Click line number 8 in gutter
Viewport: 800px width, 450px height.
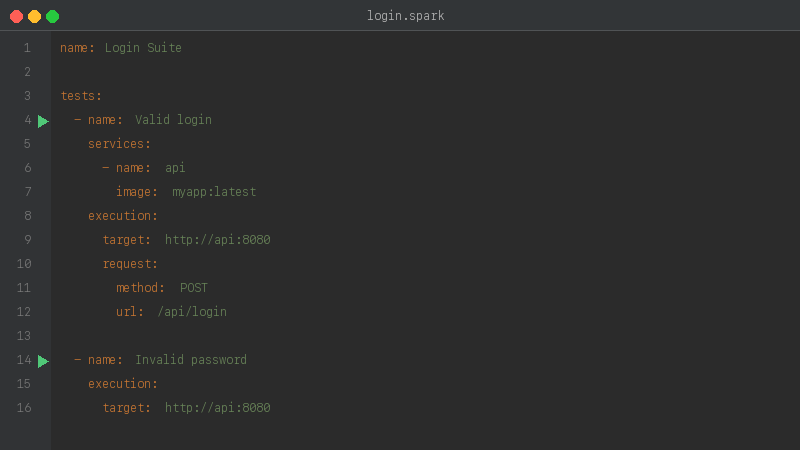pos(27,216)
